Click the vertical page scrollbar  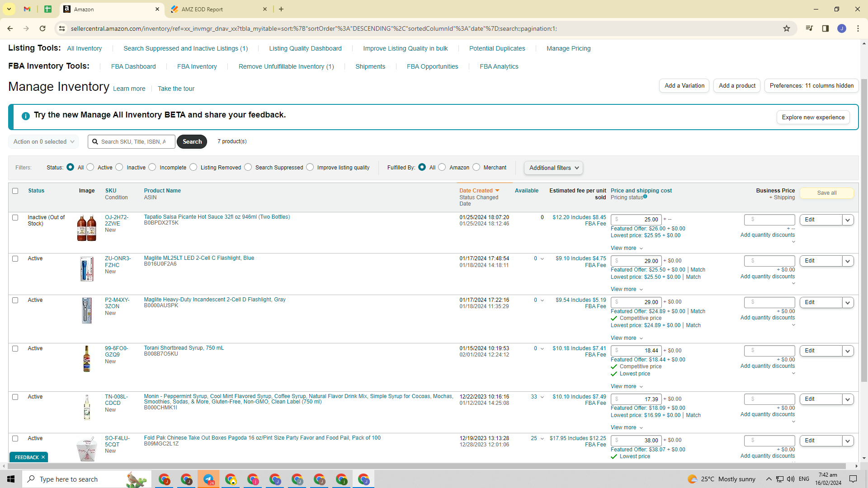(x=864, y=230)
